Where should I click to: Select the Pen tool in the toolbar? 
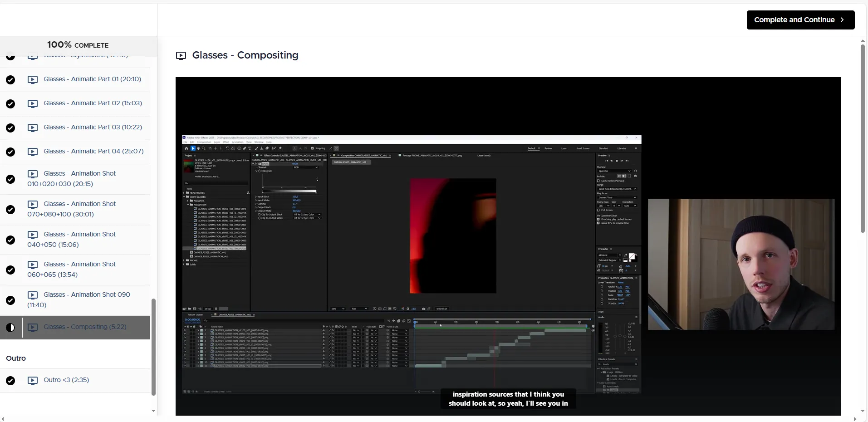(x=245, y=148)
